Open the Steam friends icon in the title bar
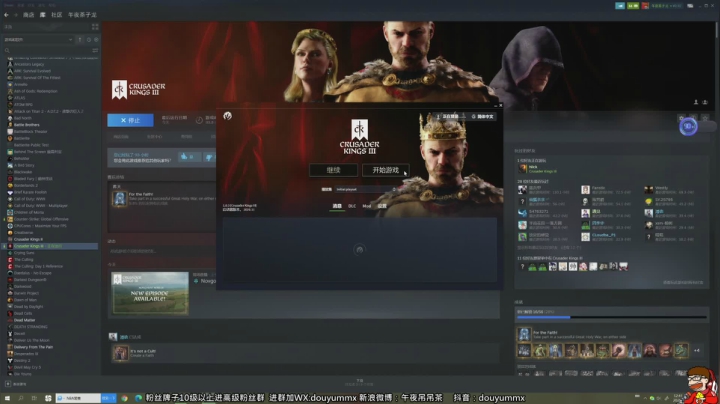This screenshot has width=720, height=404. (620, 6)
